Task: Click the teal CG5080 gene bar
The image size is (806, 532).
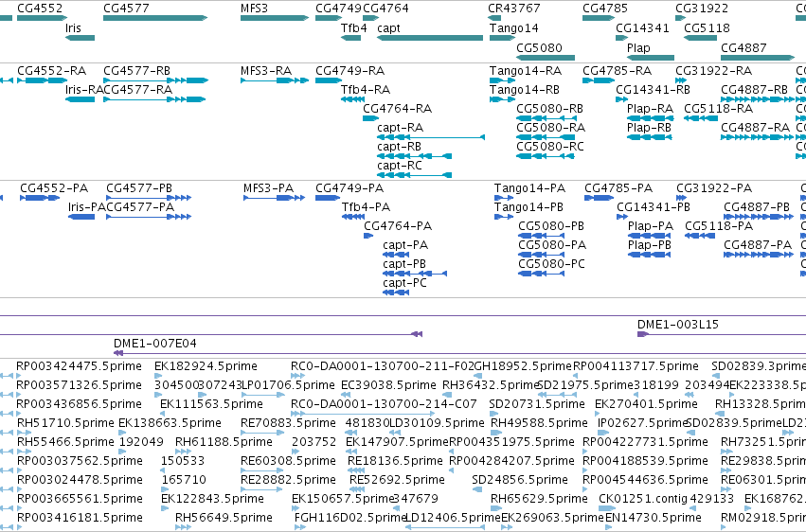Action: (x=546, y=58)
